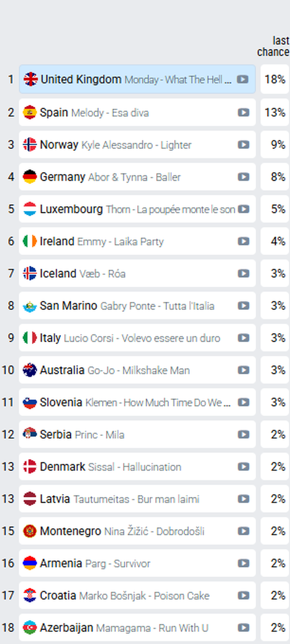This screenshot has width=290, height=644.
Task: Select the Germany flag next to Abor & Tynna
Action: pos(30,177)
